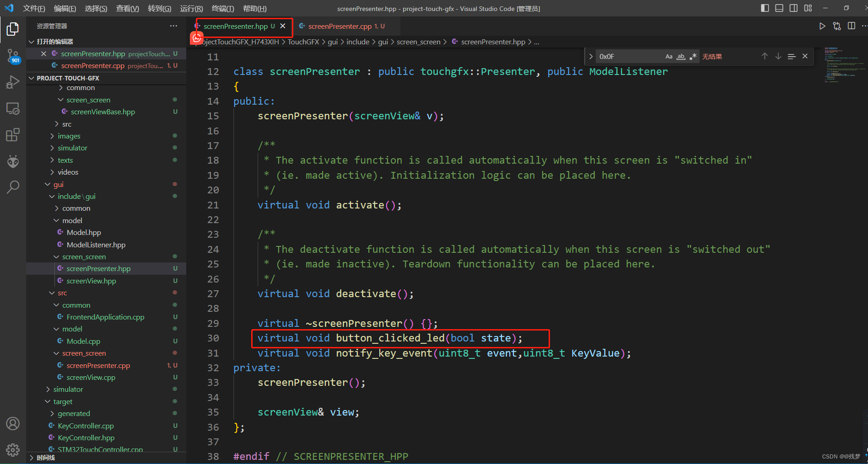Go to next match in find widget
The image size is (868, 464).
[778, 56]
